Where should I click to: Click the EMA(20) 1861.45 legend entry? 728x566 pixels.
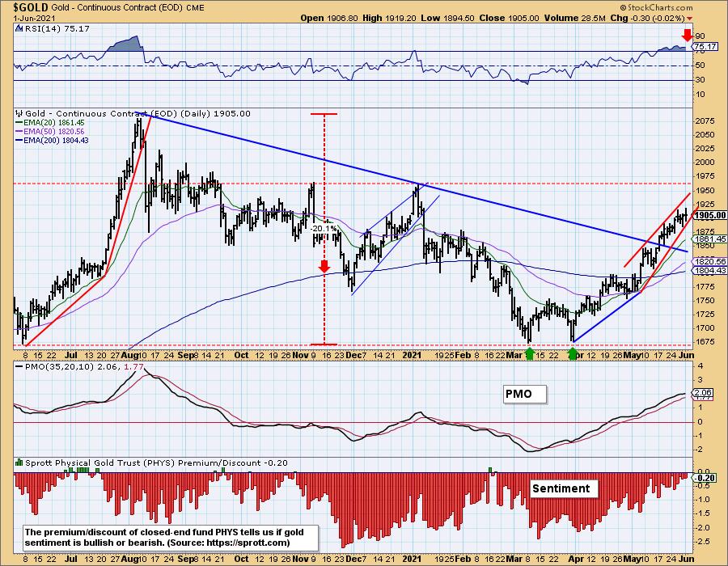coord(54,122)
